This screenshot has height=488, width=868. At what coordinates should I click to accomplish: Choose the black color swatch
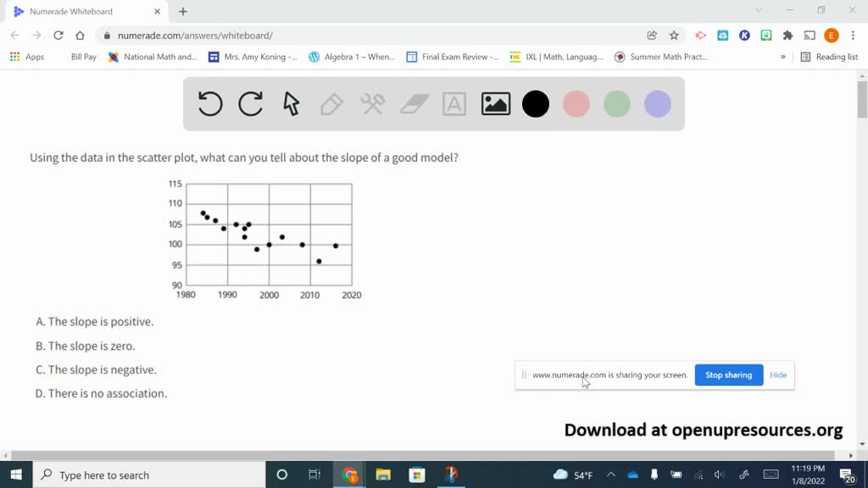point(536,103)
